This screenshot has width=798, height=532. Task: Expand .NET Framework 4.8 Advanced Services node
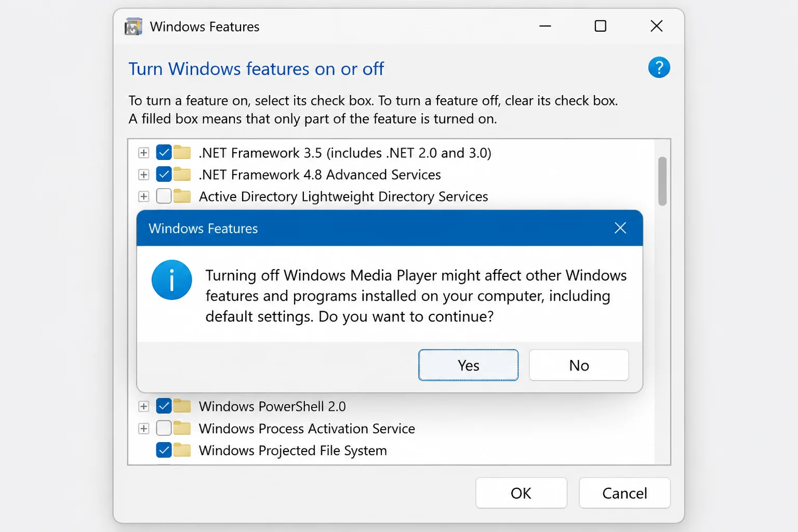144,175
